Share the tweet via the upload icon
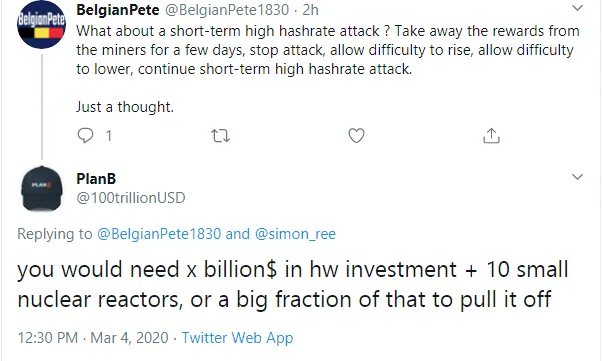The image size is (602, 361). (x=491, y=136)
